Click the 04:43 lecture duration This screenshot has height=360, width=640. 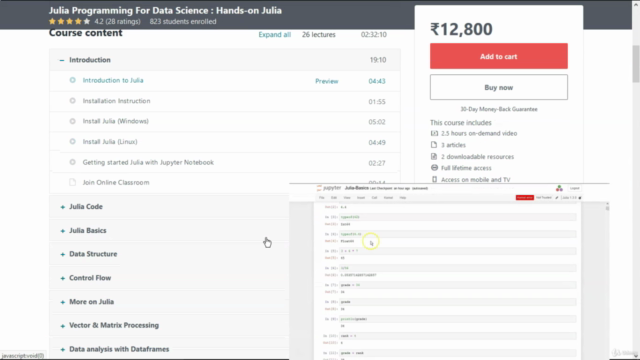pos(377,81)
